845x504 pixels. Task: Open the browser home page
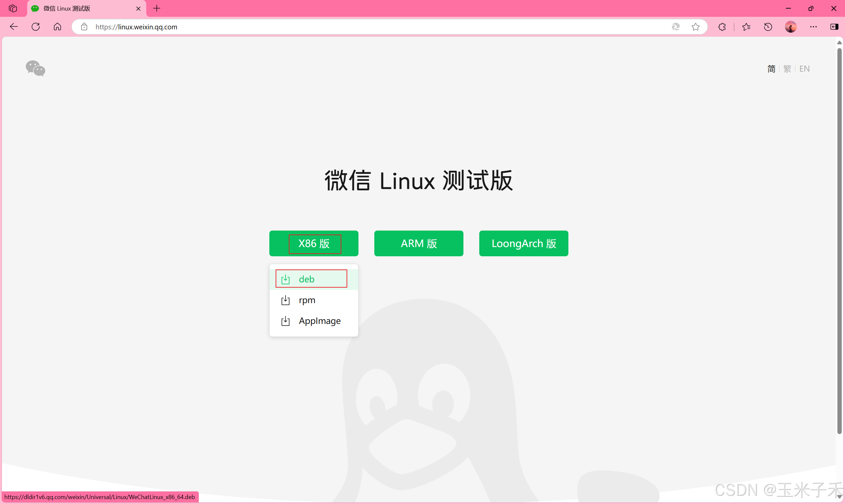pos(57,27)
